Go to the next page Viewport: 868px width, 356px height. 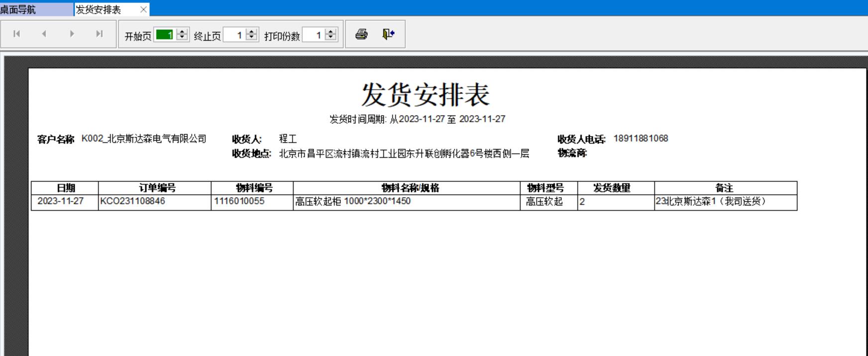point(72,34)
